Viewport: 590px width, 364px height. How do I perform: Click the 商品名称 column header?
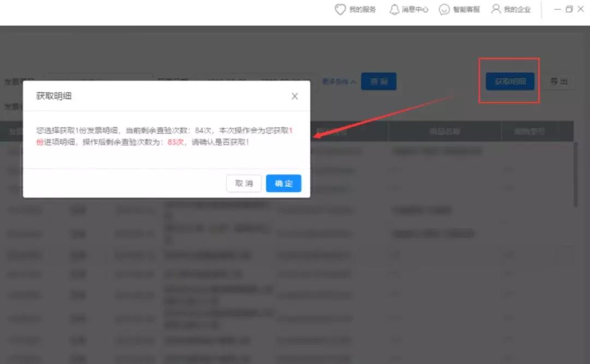click(444, 131)
